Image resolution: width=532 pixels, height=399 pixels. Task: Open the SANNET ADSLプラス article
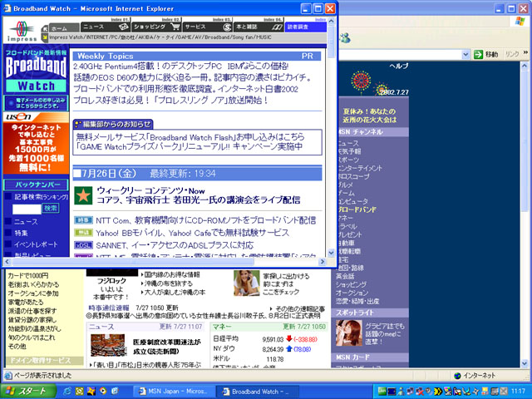click(175, 245)
